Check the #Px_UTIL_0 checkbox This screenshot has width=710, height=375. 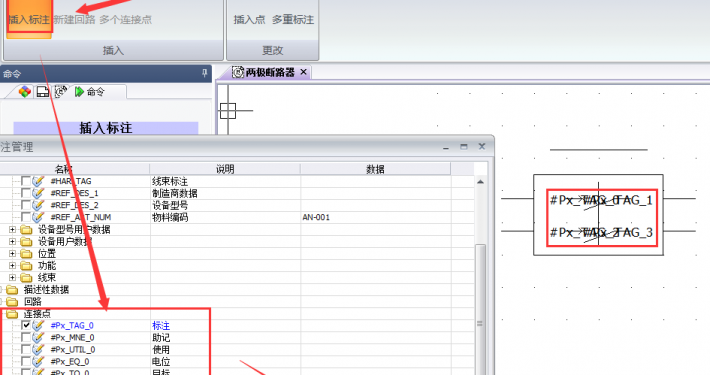coord(26,349)
